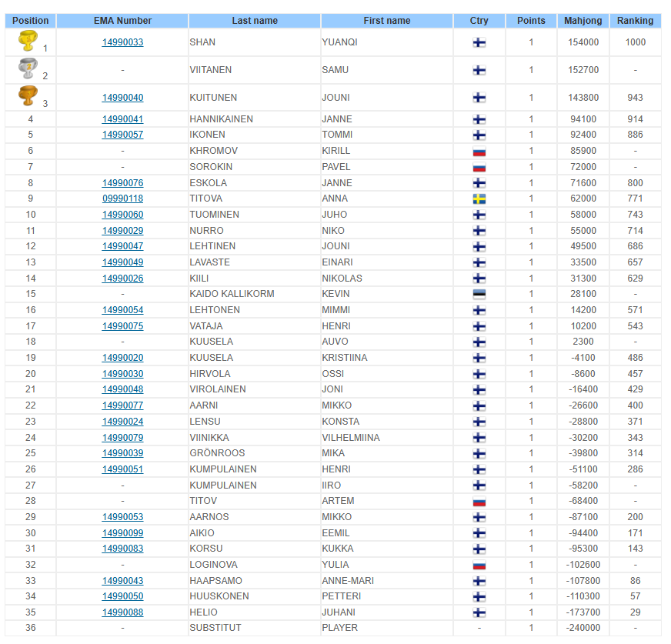
Task: Open EMA number 14990075 link
Action: pyautogui.click(x=122, y=326)
